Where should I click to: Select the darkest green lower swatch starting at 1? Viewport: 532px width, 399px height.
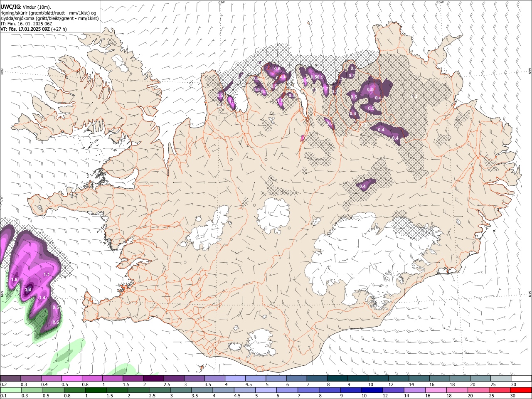(x=96, y=390)
